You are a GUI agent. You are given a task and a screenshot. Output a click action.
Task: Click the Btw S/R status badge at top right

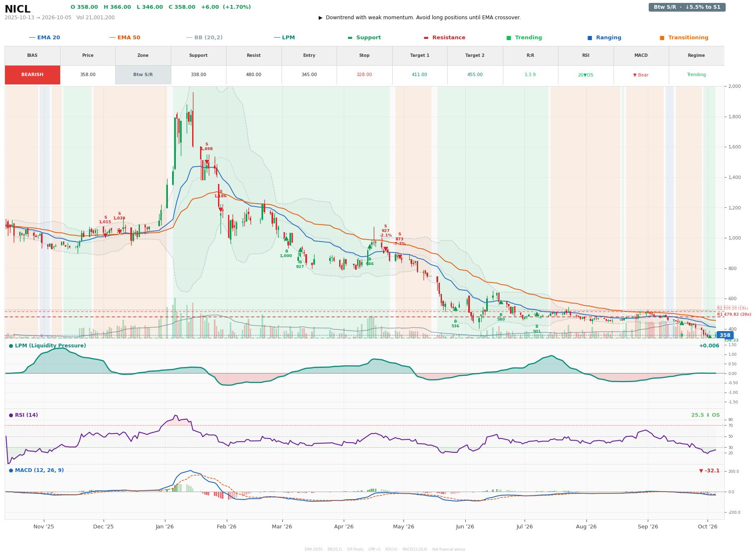(687, 7)
